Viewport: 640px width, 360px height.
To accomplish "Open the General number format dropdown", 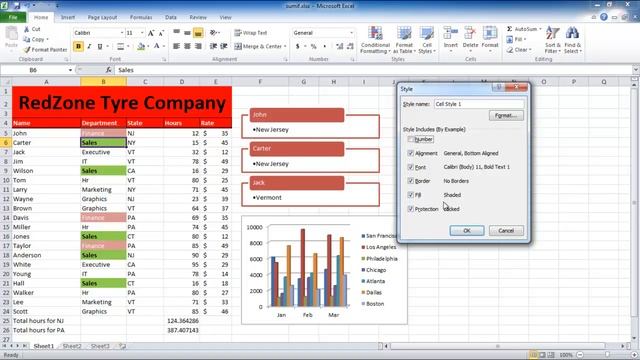I will [351, 33].
